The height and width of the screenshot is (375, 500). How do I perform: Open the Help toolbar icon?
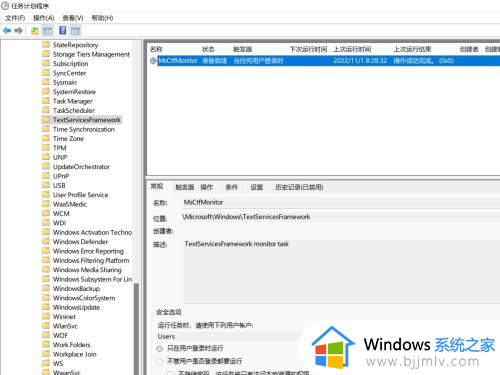[x=63, y=30]
